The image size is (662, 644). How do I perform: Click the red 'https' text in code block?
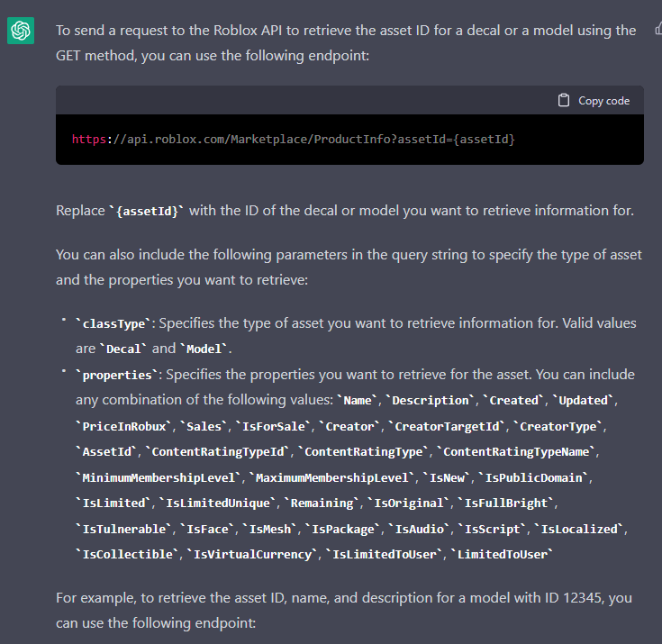pyautogui.click(x=88, y=140)
